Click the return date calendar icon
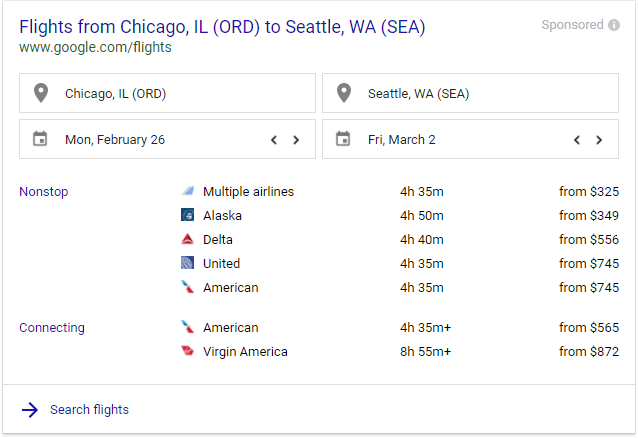Viewport: 638px width, 438px height. pos(344,139)
